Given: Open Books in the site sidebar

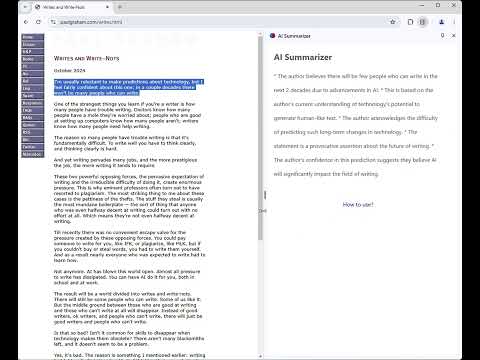Looking at the screenshot, I should coord(33,59).
